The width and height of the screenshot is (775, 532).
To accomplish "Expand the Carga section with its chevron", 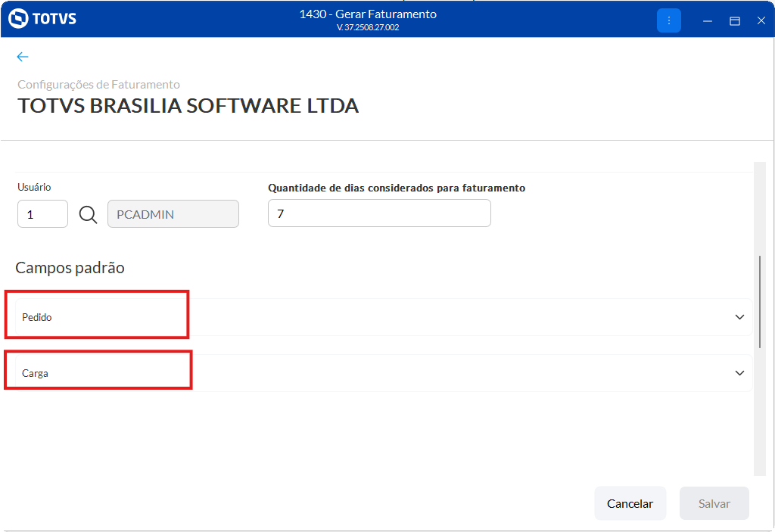I will click(739, 373).
